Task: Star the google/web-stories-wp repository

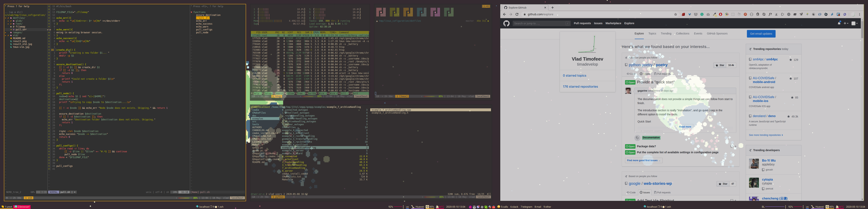Action: [723, 184]
